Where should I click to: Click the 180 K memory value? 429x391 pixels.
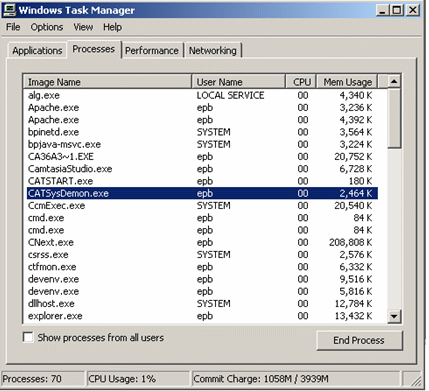point(361,181)
